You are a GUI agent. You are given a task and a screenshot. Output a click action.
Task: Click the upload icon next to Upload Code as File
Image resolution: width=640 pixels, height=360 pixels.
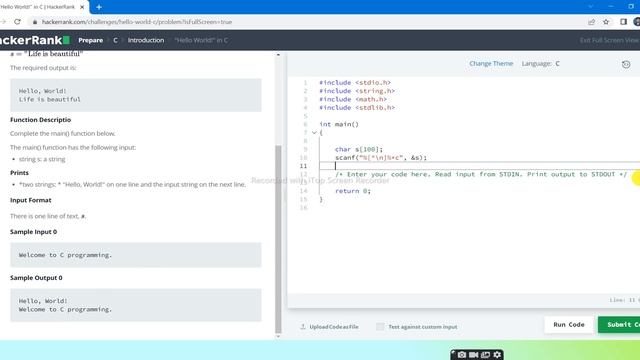(303, 327)
